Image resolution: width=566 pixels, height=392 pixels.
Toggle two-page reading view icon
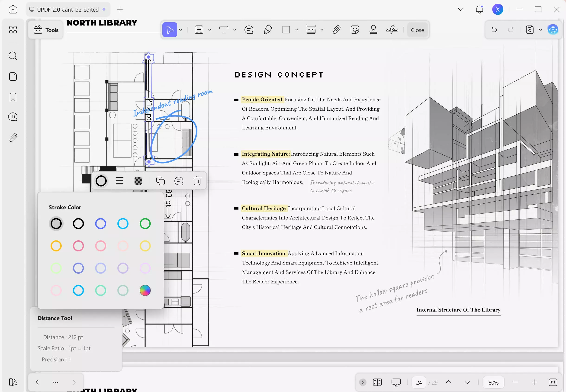click(x=377, y=382)
